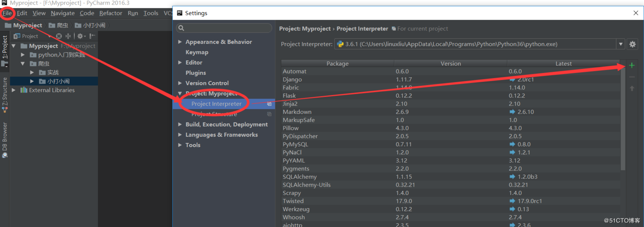Expand the External Libraries tree node
The image size is (644, 227).
point(14,90)
